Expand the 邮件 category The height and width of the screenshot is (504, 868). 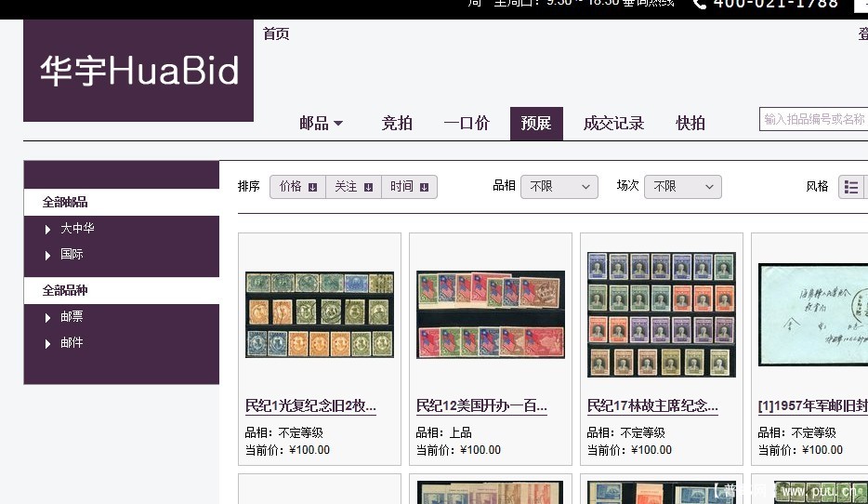(72, 343)
